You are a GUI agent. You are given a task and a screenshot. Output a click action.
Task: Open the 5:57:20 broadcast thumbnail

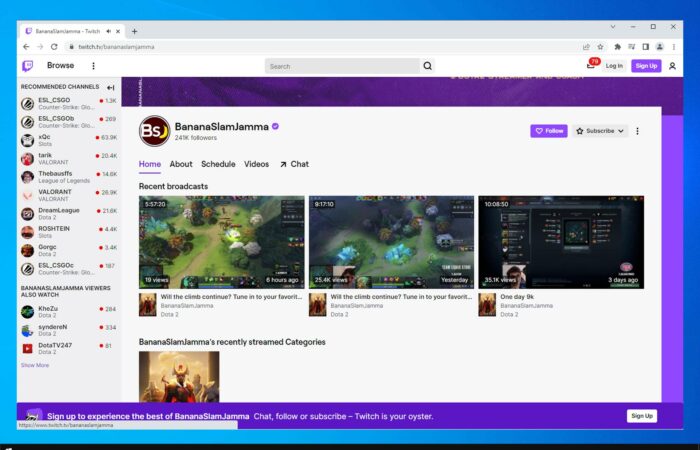(x=221, y=242)
